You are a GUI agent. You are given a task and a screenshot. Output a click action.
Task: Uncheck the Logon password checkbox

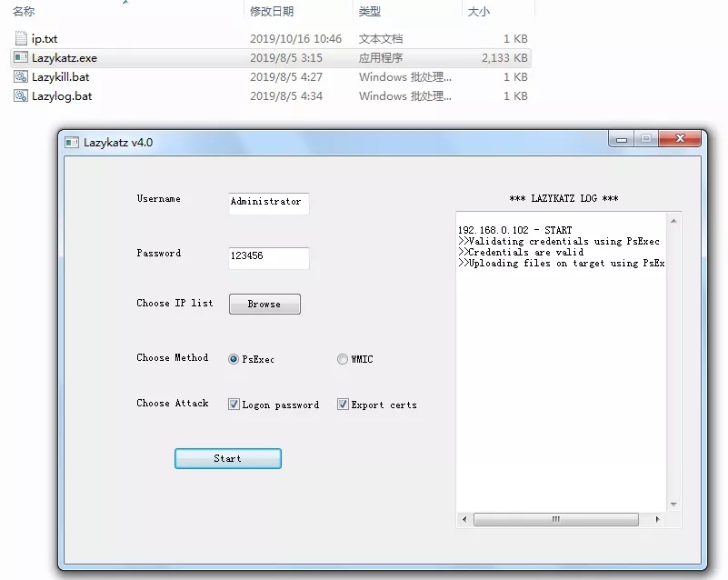(x=234, y=405)
